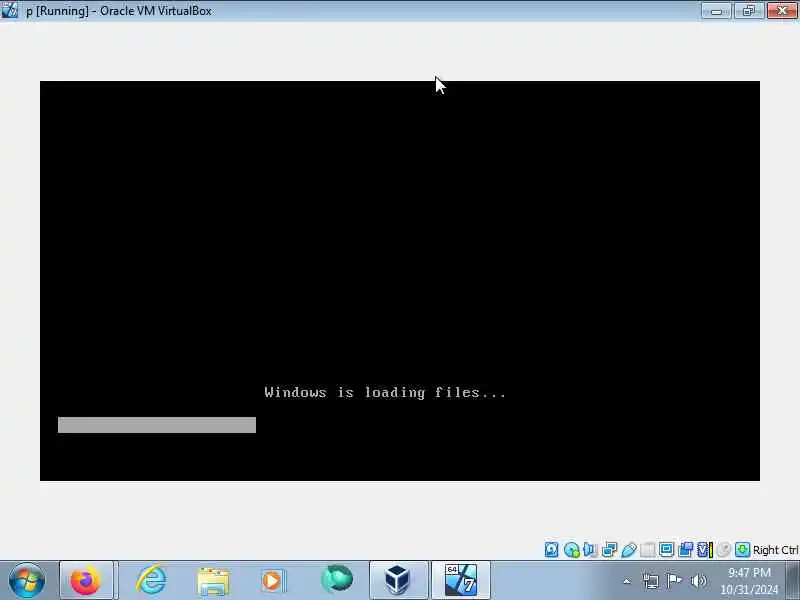Open the shared folders indicator
Screen dimensions: 800x600
point(647,549)
